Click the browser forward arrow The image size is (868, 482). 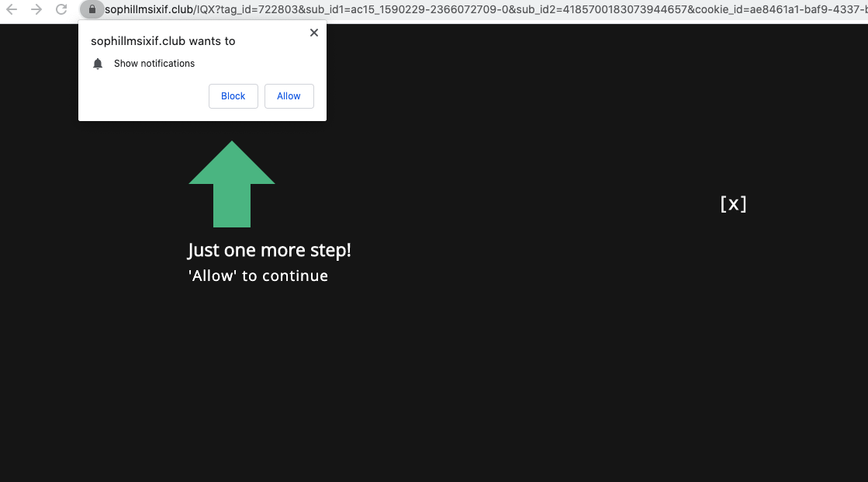[36, 10]
